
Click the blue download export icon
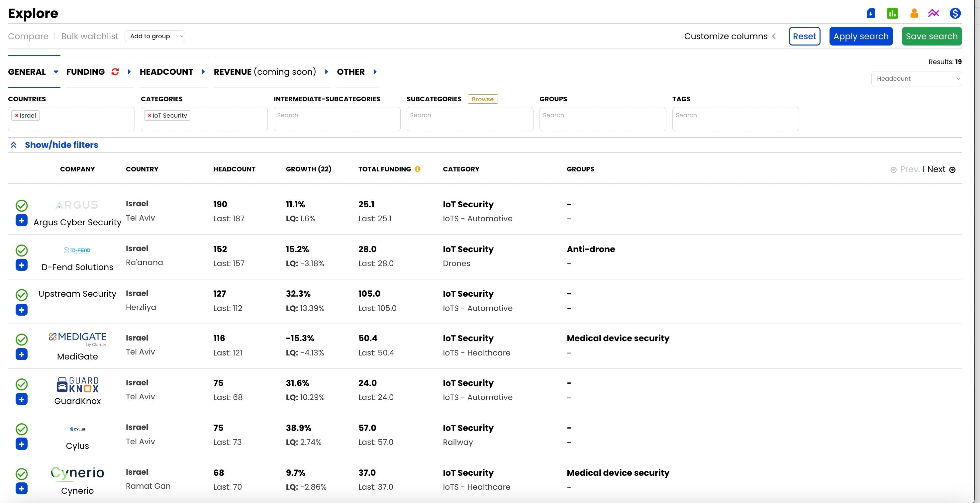[871, 13]
